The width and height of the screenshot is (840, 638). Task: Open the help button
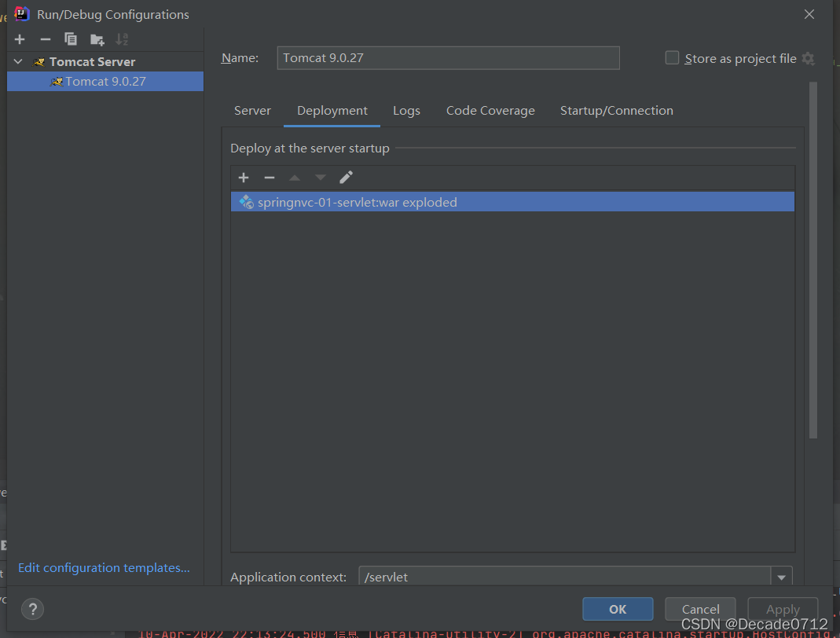click(33, 609)
